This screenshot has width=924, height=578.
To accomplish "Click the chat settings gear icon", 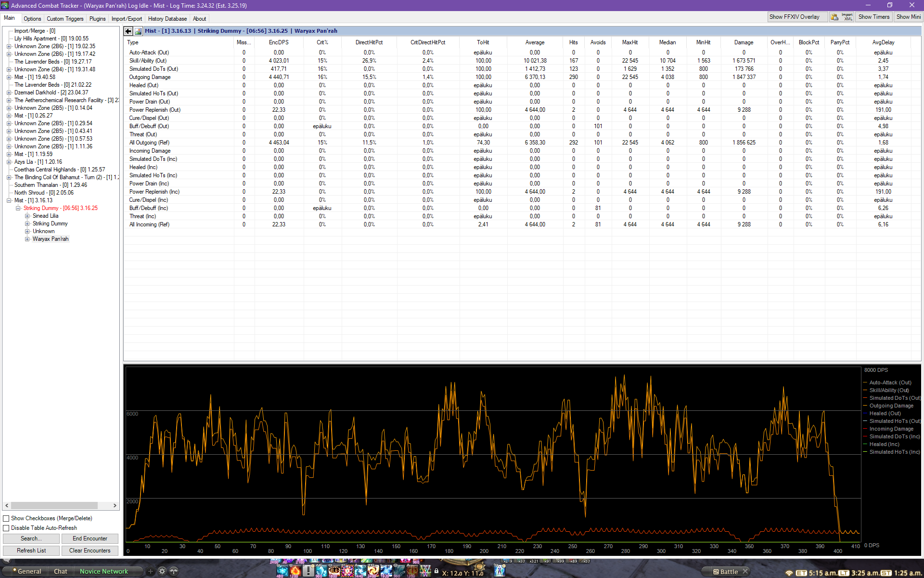I will pyautogui.click(x=162, y=571).
